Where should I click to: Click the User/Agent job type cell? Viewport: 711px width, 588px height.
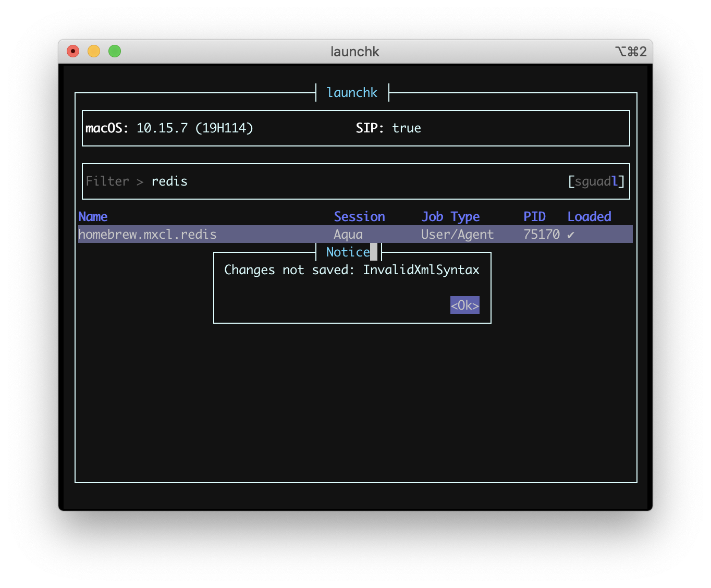point(457,235)
